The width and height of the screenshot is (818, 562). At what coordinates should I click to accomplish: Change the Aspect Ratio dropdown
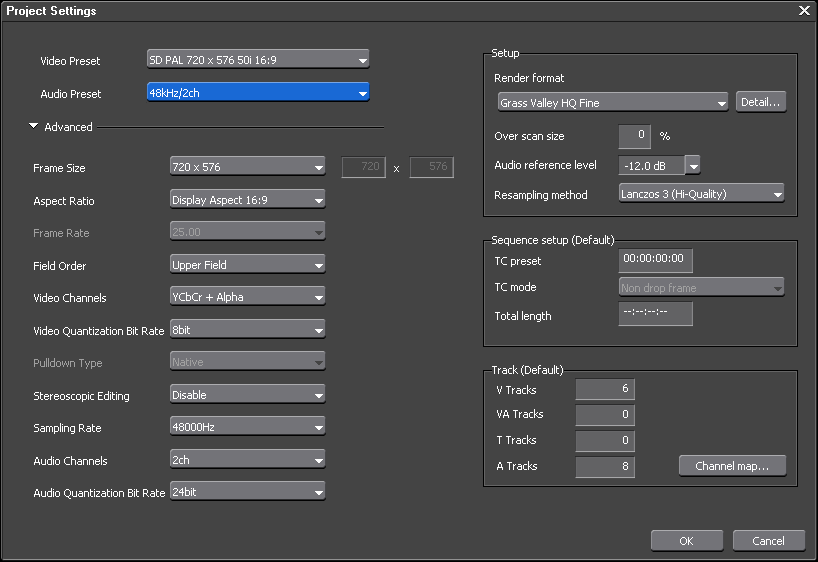247,200
